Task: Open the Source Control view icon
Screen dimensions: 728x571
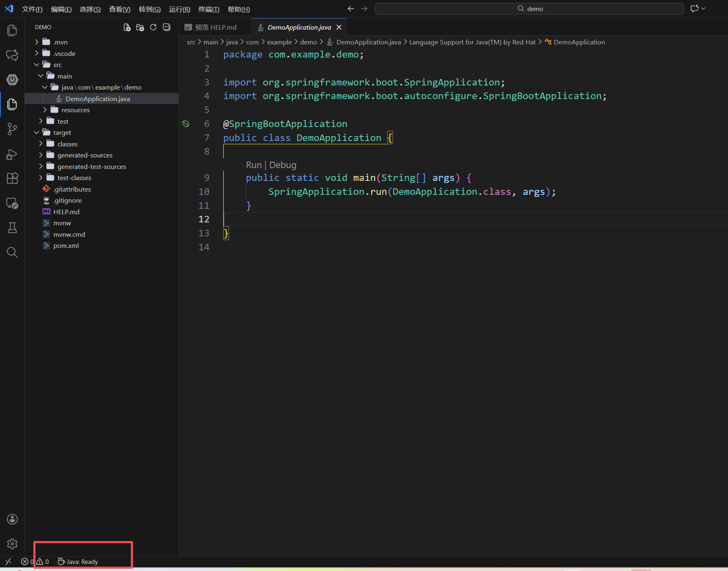Action: 12,129
